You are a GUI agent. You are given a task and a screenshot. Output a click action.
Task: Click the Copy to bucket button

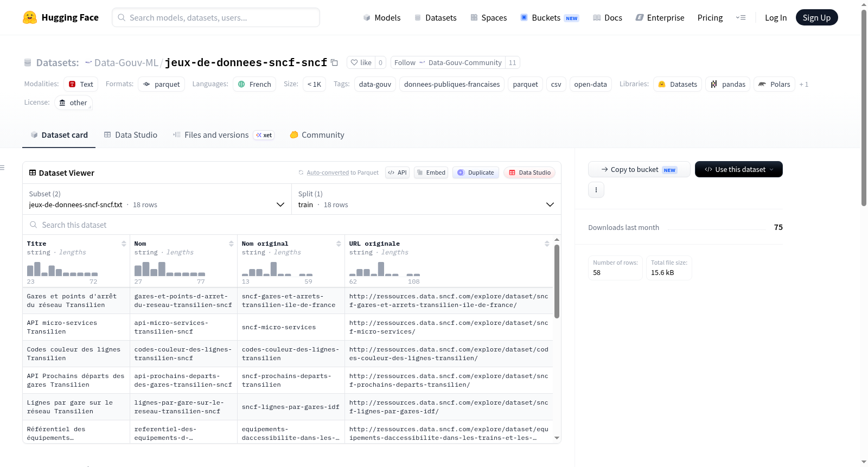tap(639, 169)
